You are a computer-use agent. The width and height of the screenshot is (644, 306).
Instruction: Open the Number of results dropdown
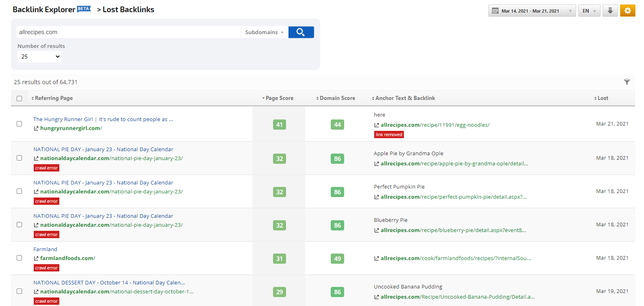(x=40, y=56)
